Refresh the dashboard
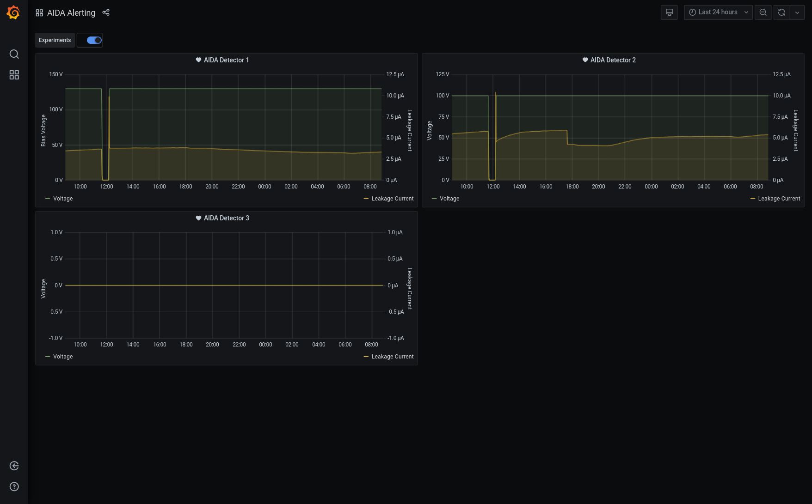This screenshot has height=504, width=812. coord(781,12)
